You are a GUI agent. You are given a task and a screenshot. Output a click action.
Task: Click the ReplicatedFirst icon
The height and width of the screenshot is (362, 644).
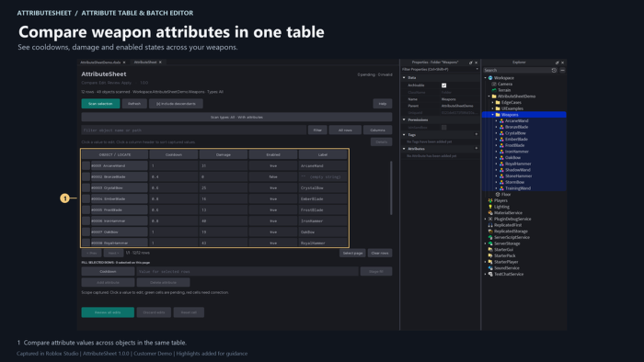490,225
